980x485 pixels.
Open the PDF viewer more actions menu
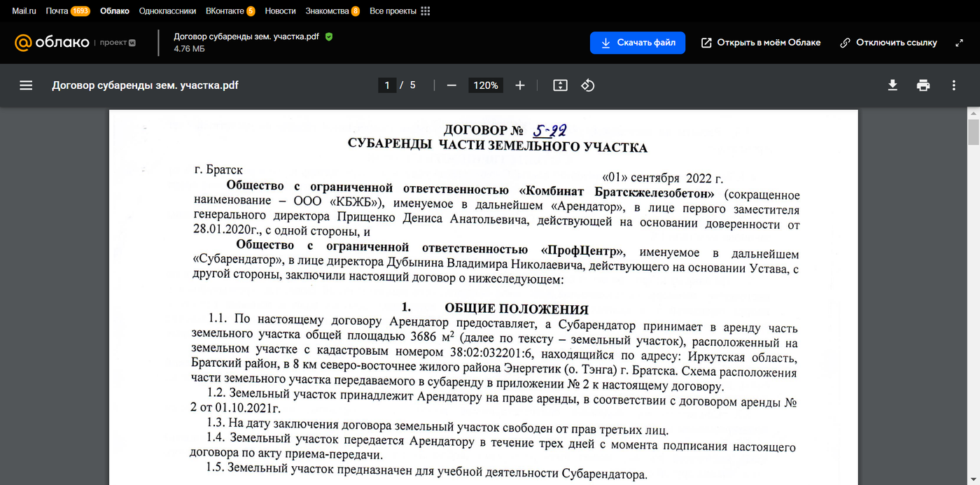point(953,85)
